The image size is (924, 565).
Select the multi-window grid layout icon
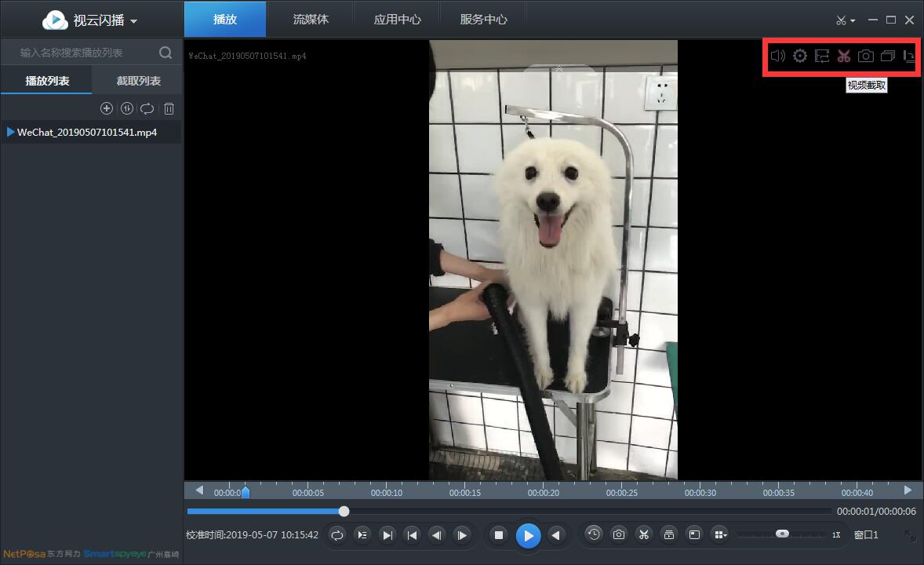click(x=720, y=534)
